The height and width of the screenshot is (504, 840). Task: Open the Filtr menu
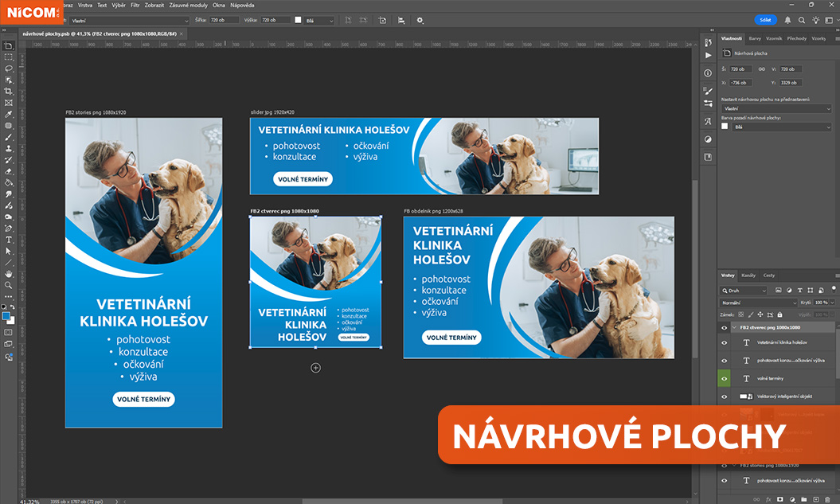point(135,5)
